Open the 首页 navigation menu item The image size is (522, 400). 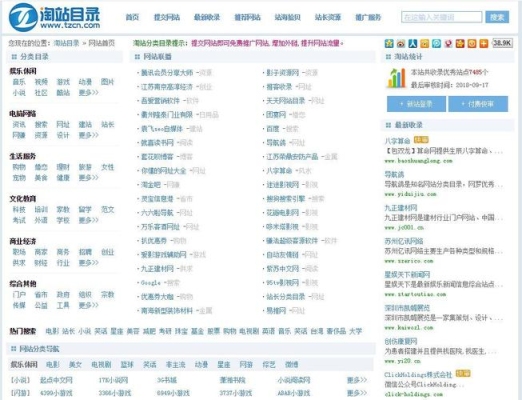(132, 17)
